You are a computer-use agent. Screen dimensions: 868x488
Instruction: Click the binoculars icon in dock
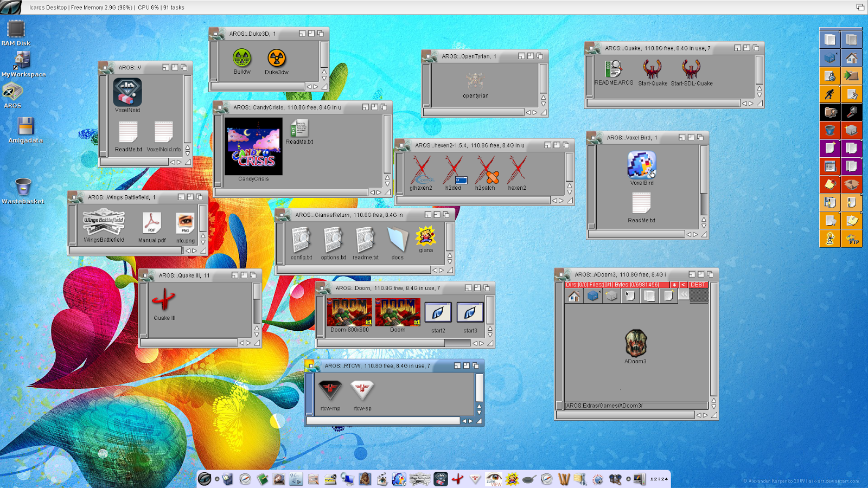(615, 479)
